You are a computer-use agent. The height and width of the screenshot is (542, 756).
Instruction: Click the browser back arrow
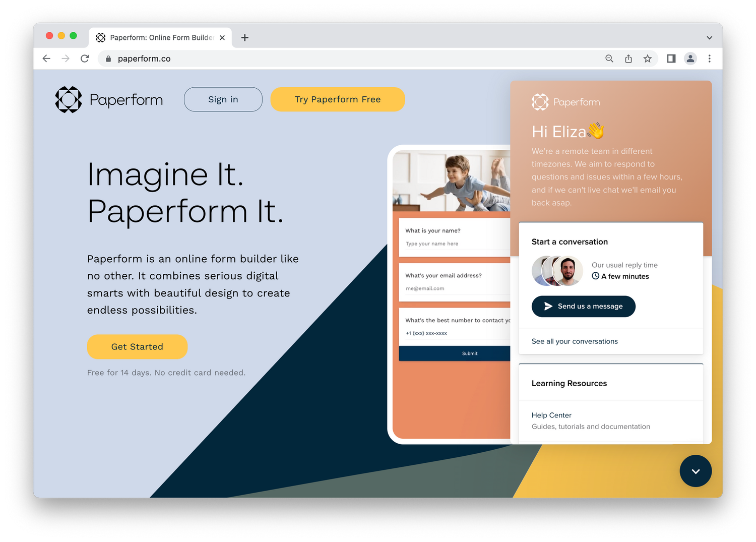(x=46, y=58)
